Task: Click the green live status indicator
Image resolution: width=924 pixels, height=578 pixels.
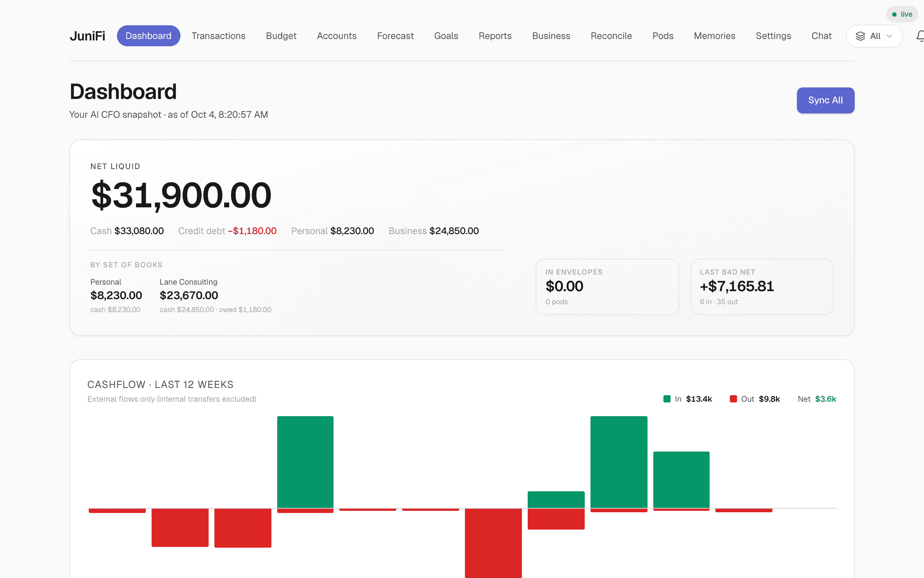Action: click(902, 14)
